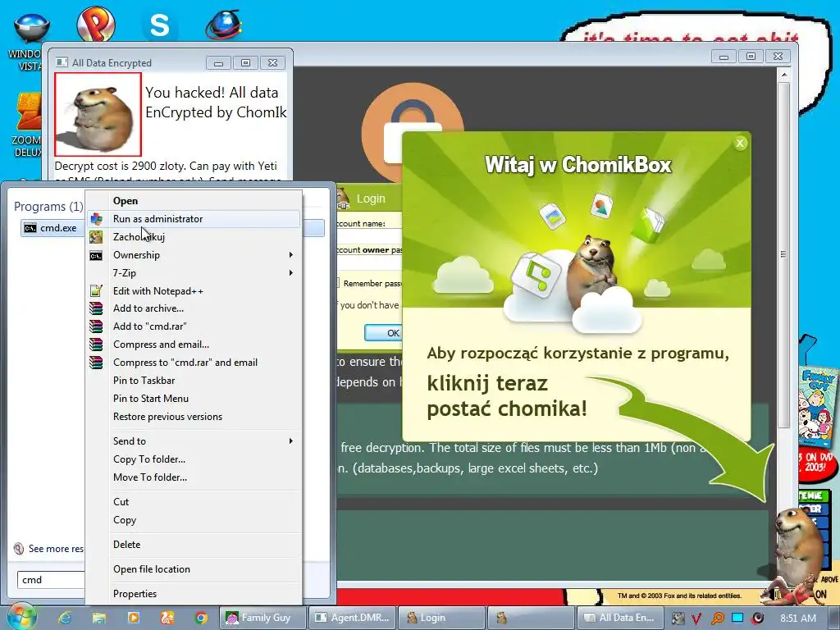Click Cut in the context menu
The image size is (840, 630).
[121, 502]
